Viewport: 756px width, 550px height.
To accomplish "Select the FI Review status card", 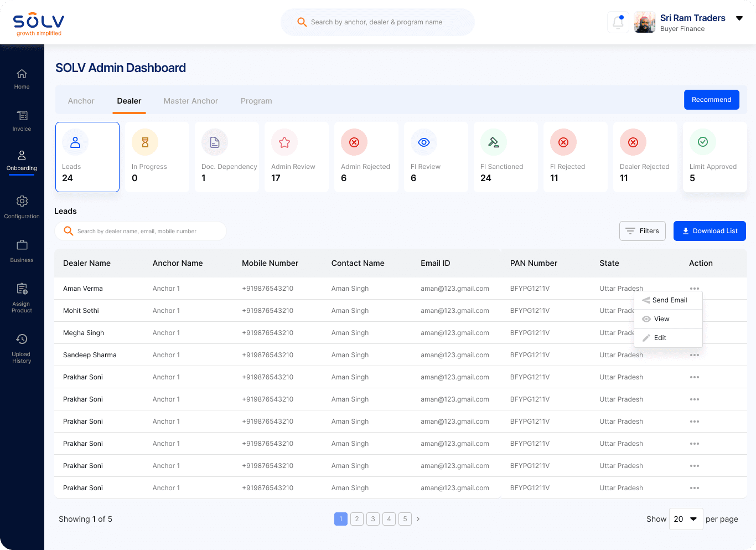I will point(436,157).
